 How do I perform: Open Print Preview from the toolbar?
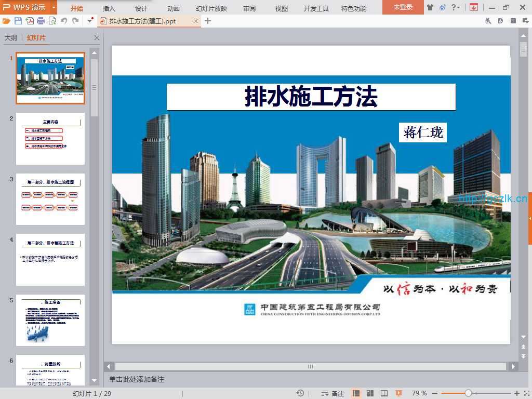[52, 21]
